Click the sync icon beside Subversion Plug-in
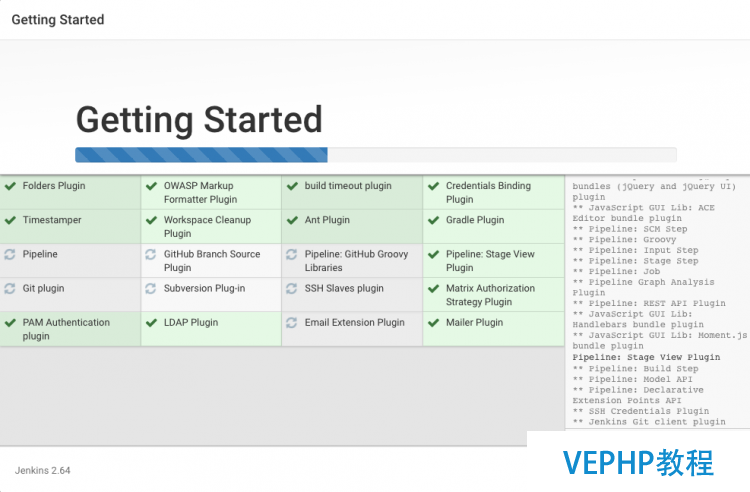This screenshot has width=750, height=492. 151,289
